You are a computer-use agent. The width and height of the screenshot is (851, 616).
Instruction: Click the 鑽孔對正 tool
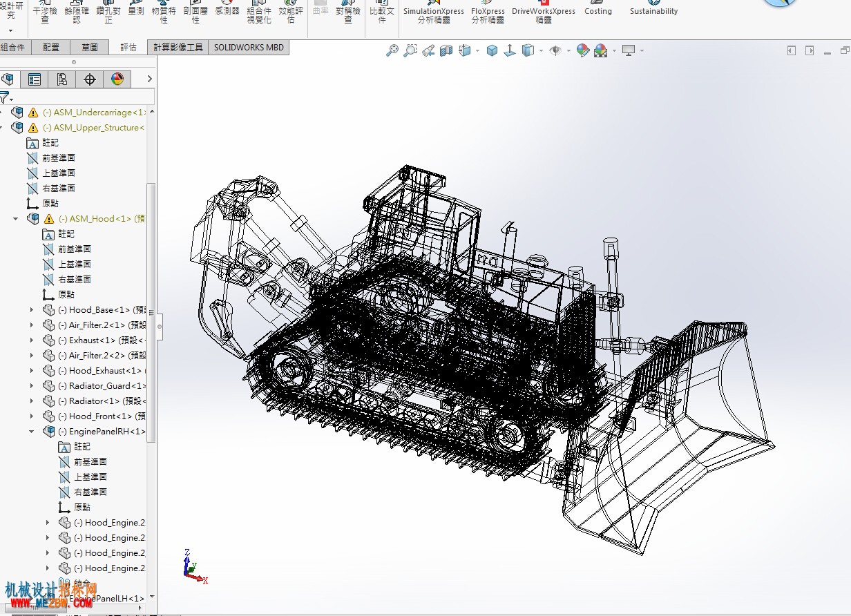coord(108,12)
